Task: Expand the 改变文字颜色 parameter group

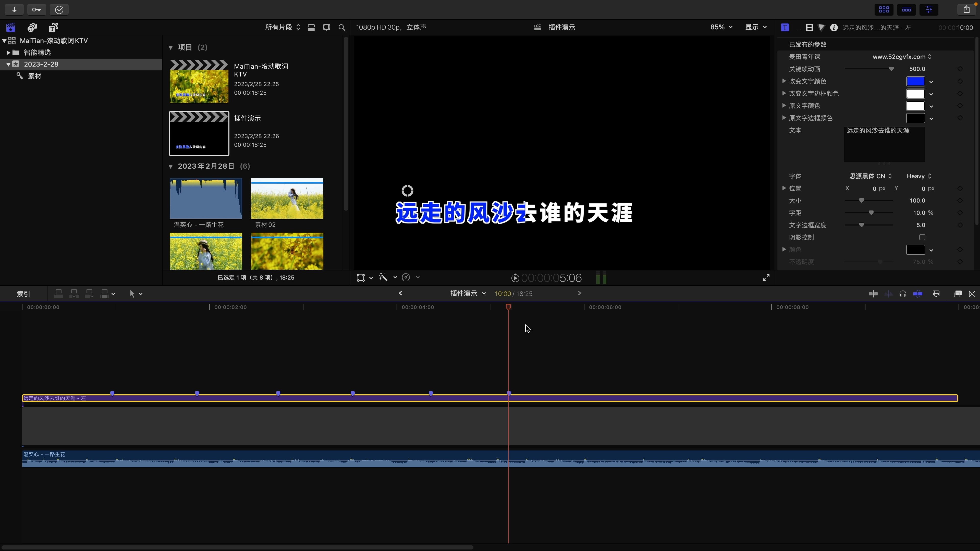Action: tap(784, 81)
